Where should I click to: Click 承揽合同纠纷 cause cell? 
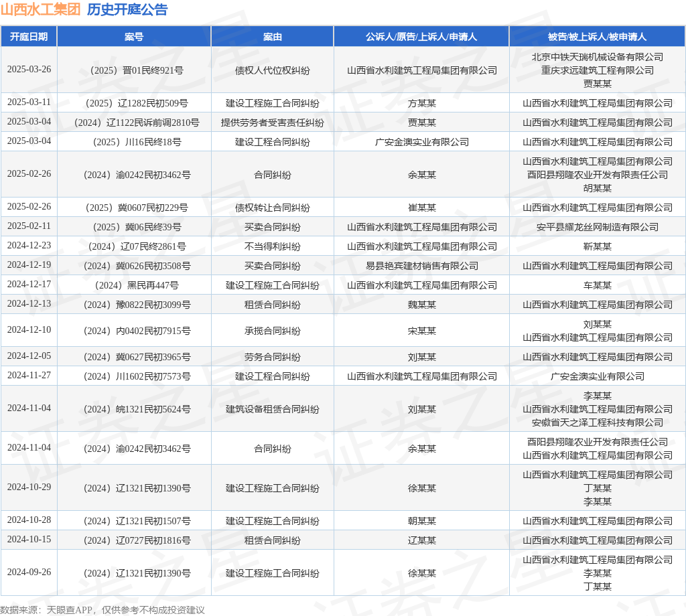(273, 331)
